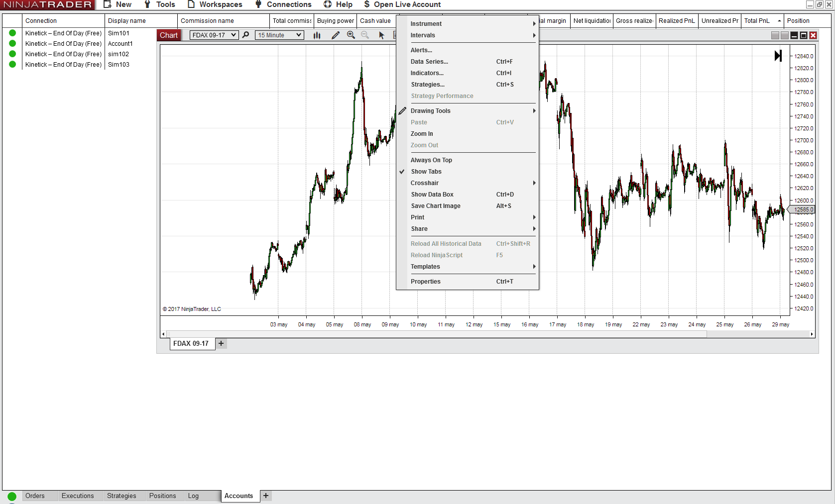Sort by the Connection column header

[x=63, y=21]
